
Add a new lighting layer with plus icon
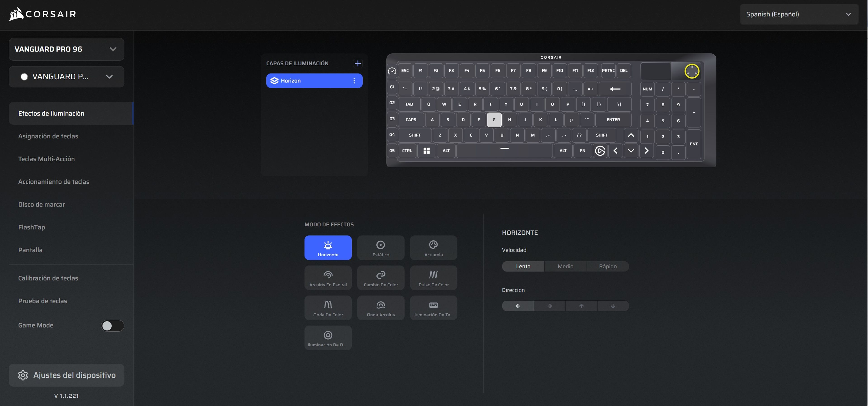[x=358, y=63]
